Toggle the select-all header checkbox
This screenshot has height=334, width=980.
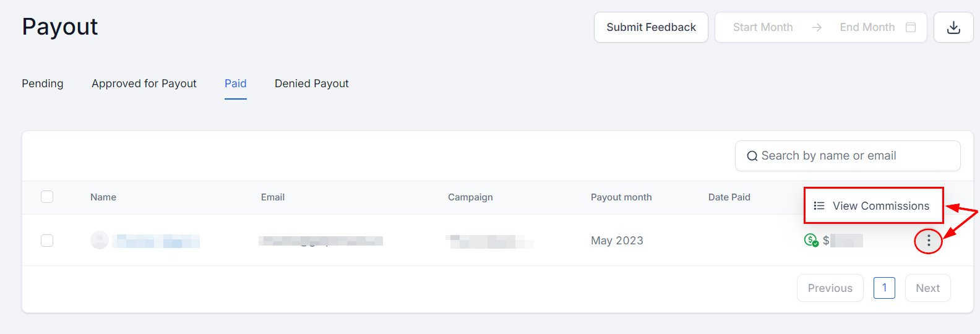click(47, 197)
